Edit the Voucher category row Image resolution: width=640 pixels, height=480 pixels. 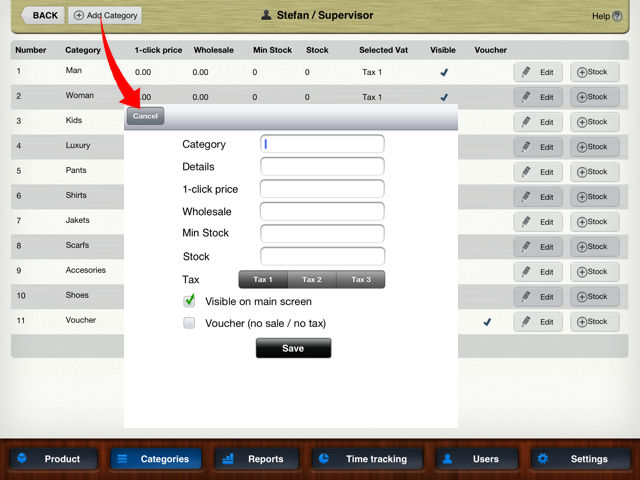pyautogui.click(x=539, y=322)
